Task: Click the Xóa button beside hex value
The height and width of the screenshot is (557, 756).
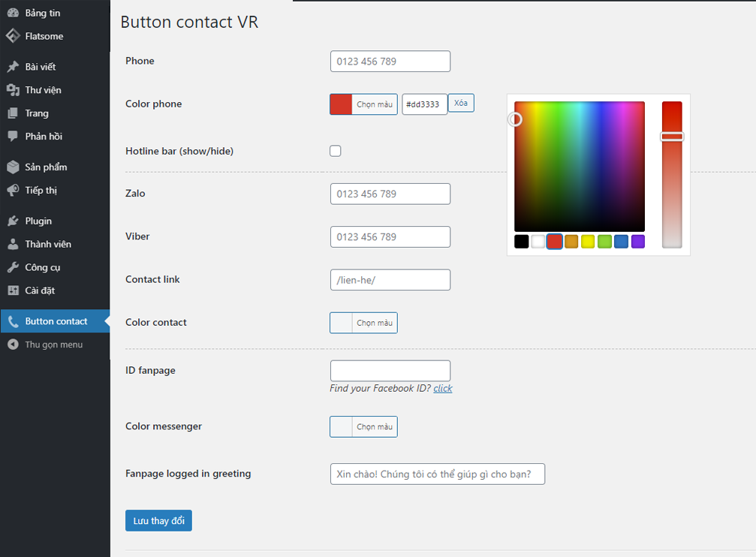Action: (461, 104)
